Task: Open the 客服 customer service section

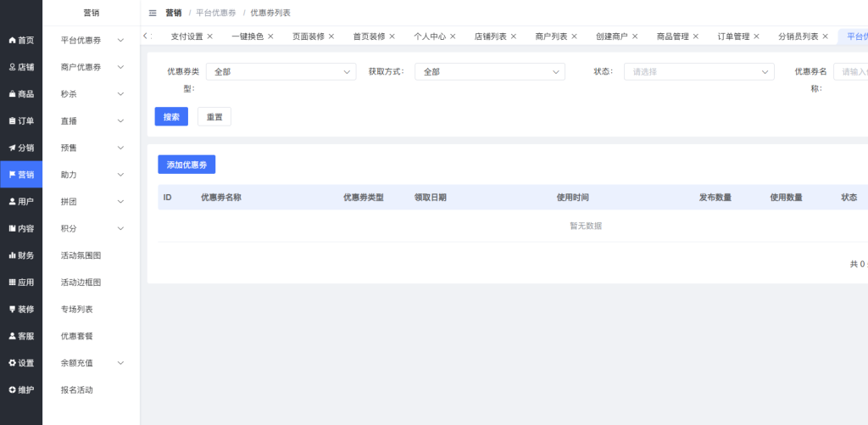Action: 21,336
